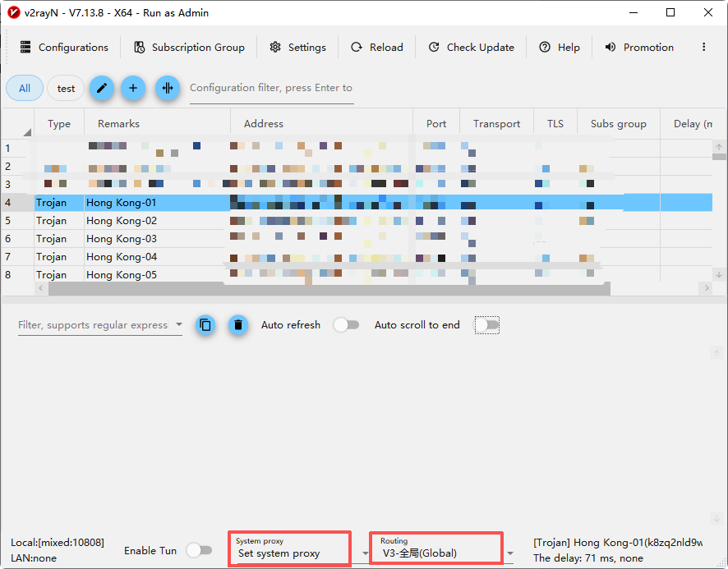728x569 pixels.
Task: Click the horizontal scroll right arrow
Action: pos(707,288)
